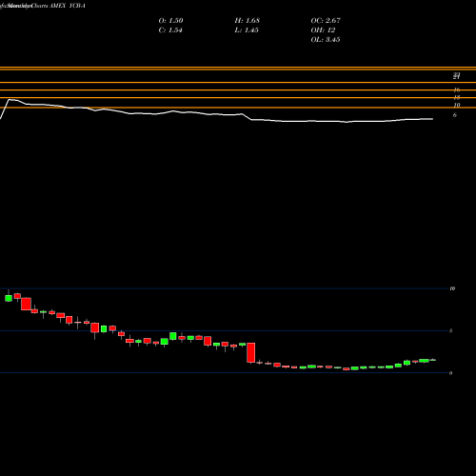The image size is (476, 476).
Task: Click the 10 label on the candlestick axis
Action: coord(452,288)
